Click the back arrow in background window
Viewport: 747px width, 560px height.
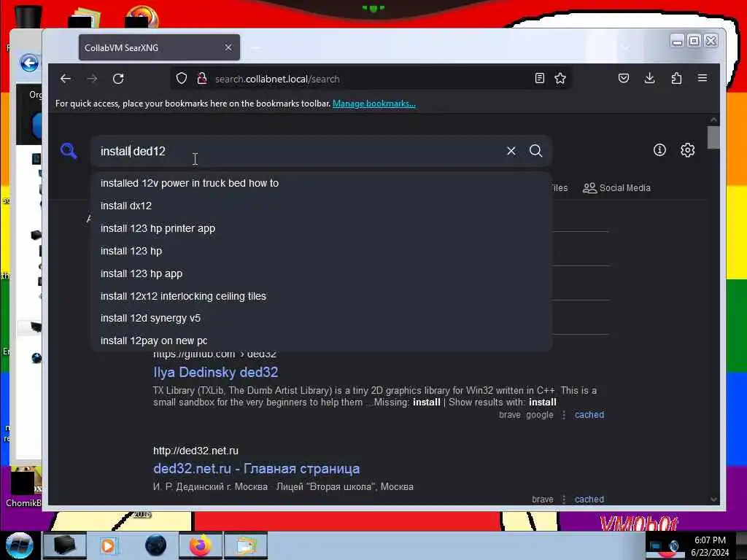pyautogui.click(x=29, y=63)
